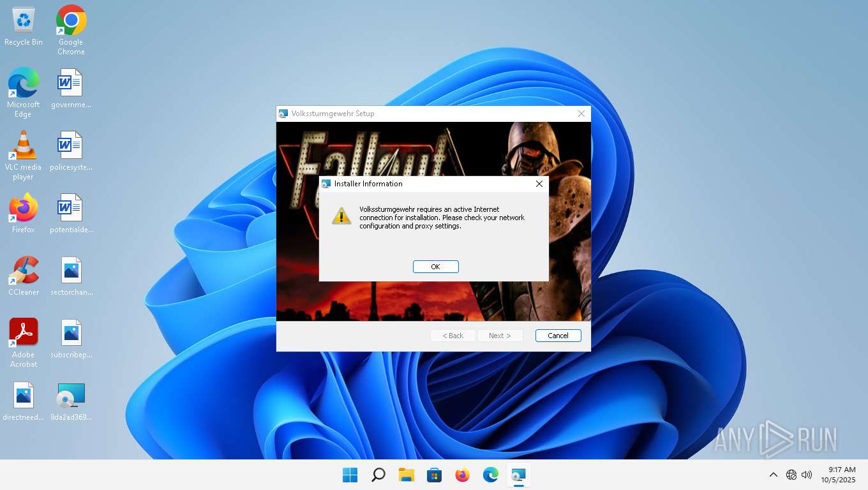This screenshot has height=490, width=868.
Task: Select the Google Chrome desktop shortcut
Action: [x=71, y=29]
